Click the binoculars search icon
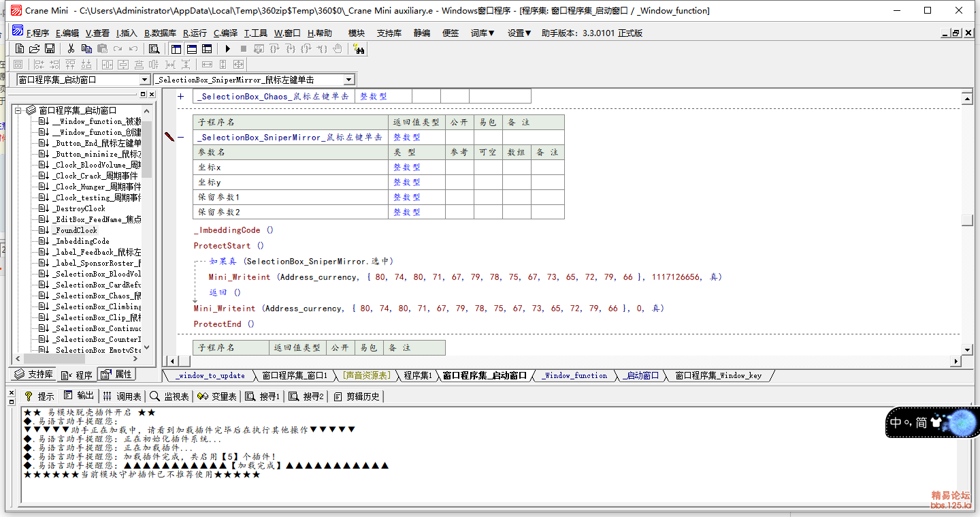Viewport: 980px width, 517px height. [x=359, y=48]
